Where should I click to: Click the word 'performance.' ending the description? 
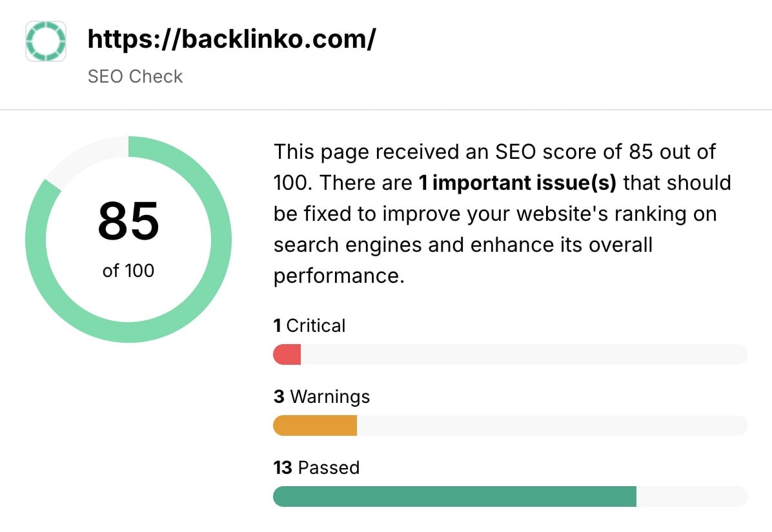(339, 276)
